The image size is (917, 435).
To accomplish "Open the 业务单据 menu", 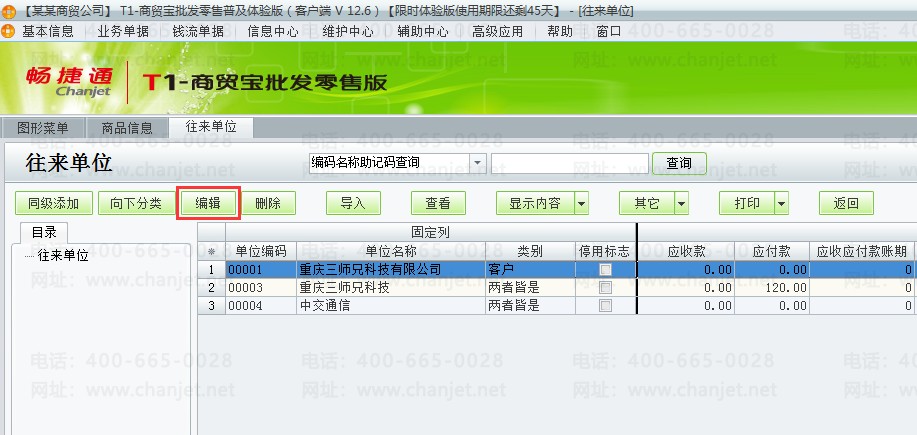I will [123, 32].
